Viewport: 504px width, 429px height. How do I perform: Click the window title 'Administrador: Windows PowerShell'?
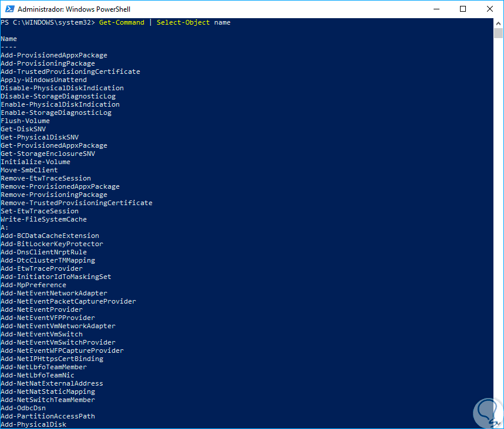pyautogui.click(x=74, y=9)
